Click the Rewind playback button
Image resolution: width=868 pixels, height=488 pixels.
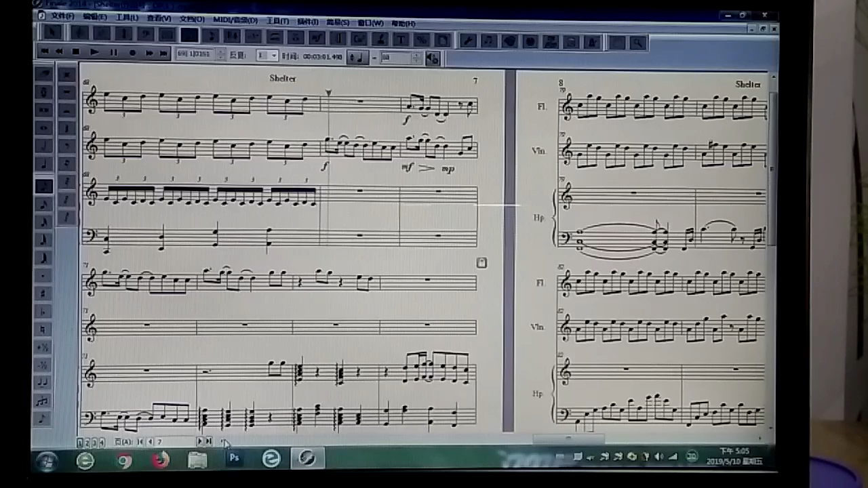point(59,52)
